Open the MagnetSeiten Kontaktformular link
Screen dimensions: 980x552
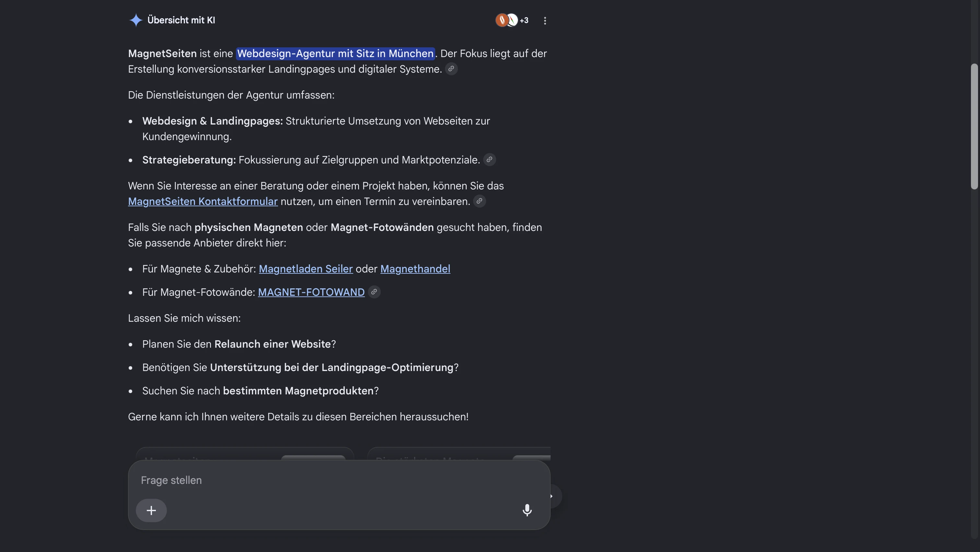coord(203,201)
